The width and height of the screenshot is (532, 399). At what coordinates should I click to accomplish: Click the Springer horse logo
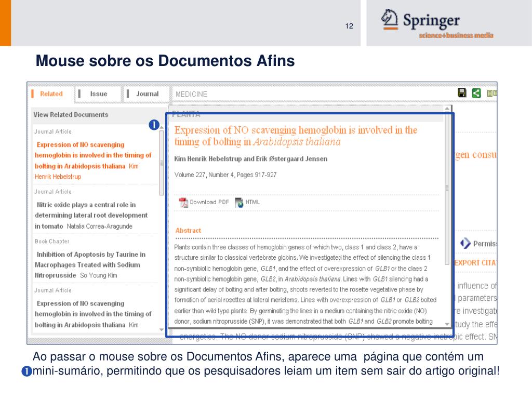click(x=389, y=19)
